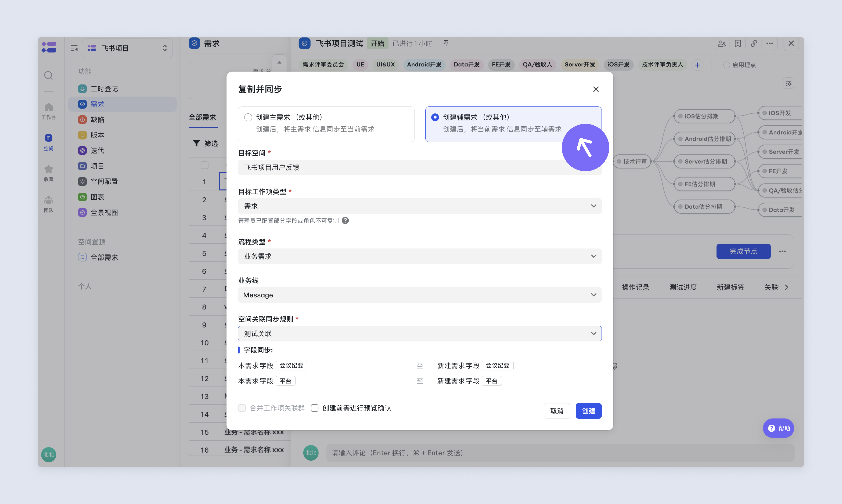This screenshot has width=842, height=504.
Task: Tick the select-all checkbox in table header
Action: coord(205,165)
